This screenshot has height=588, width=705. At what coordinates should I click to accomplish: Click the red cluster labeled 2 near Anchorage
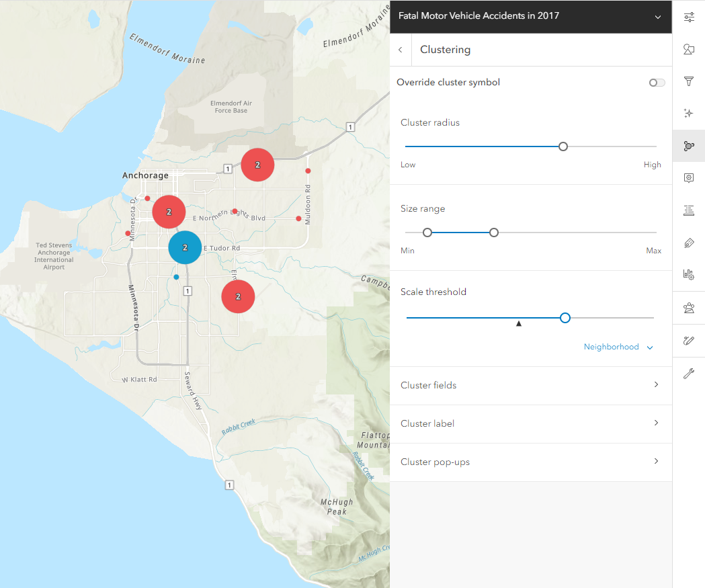pyautogui.click(x=169, y=212)
